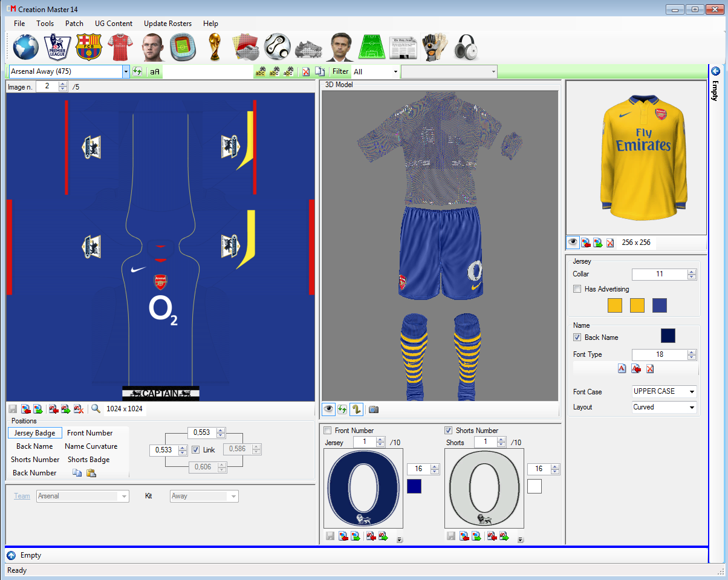
Task: Click the paste positions icon near Back Number
Action: (91, 473)
